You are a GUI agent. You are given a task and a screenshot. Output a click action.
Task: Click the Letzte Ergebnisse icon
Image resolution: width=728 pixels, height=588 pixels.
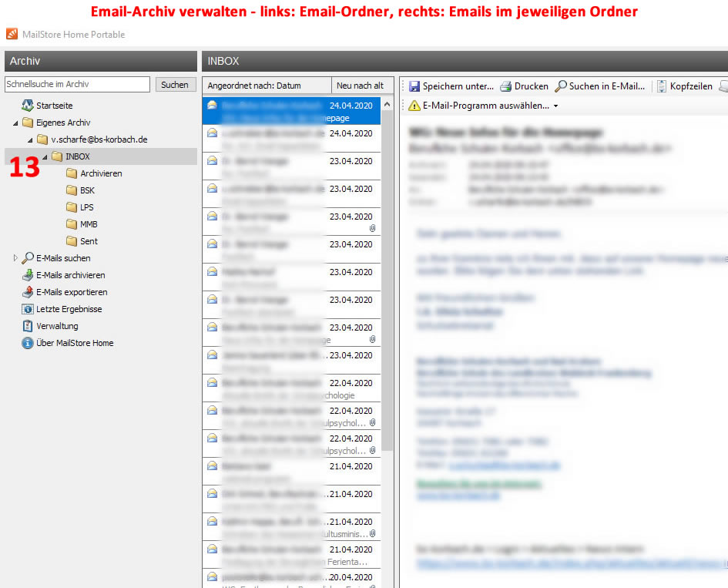click(28, 309)
